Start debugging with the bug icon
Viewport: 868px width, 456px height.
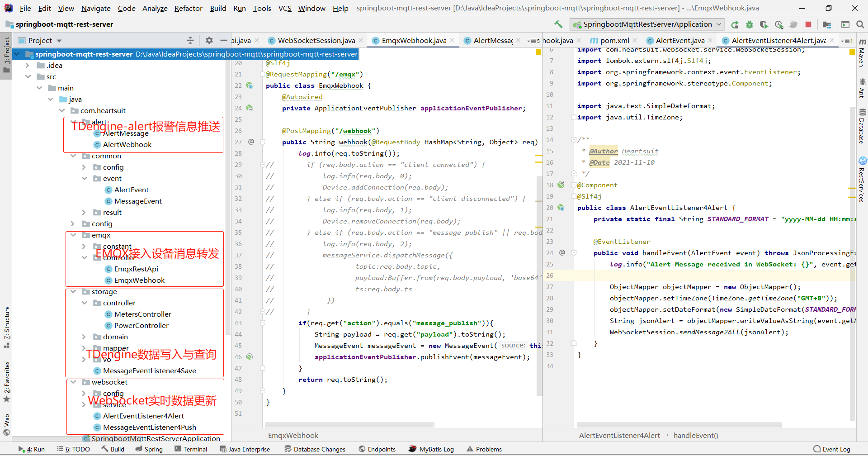coord(750,24)
